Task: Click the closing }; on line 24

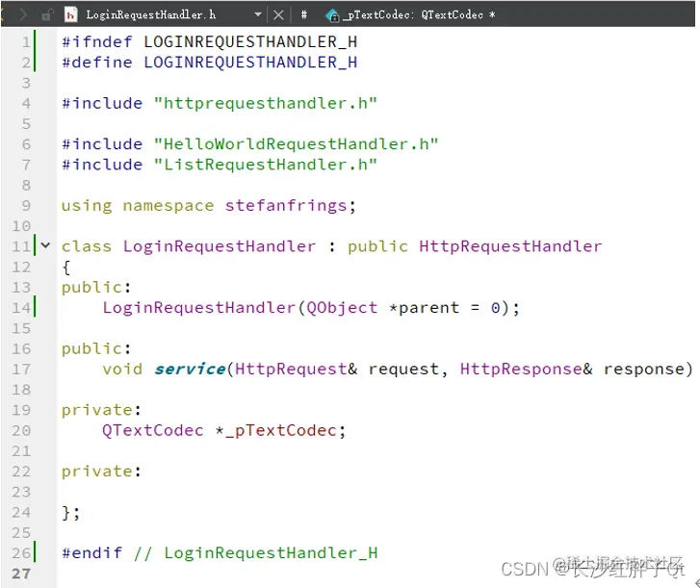Action: click(x=70, y=513)
